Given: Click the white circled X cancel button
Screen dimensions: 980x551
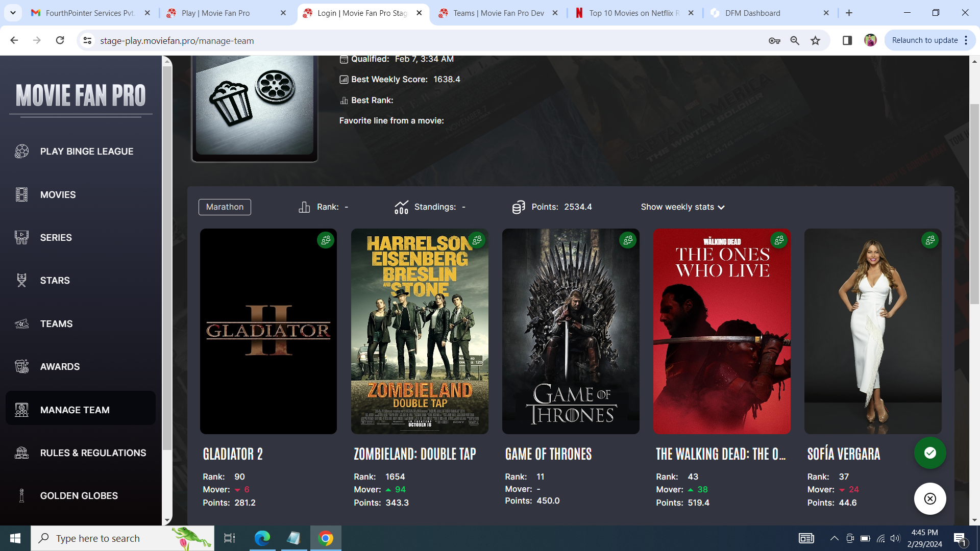Looking at the screenshot, I should tap(930, 499).
